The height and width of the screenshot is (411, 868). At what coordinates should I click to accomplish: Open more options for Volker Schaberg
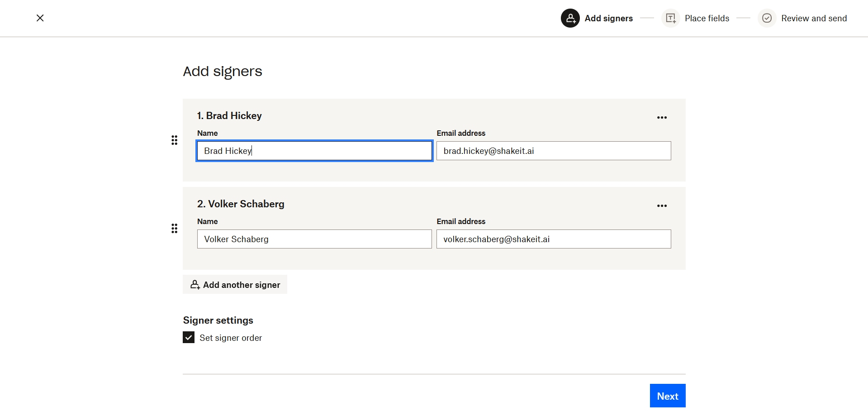[x=662, y=205]
